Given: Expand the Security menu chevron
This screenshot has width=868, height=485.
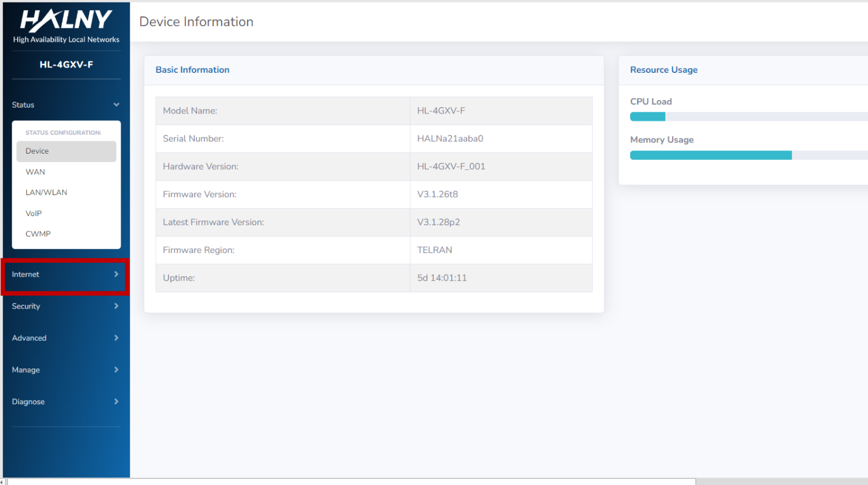Looking at the screenshot, I should 116,306.
